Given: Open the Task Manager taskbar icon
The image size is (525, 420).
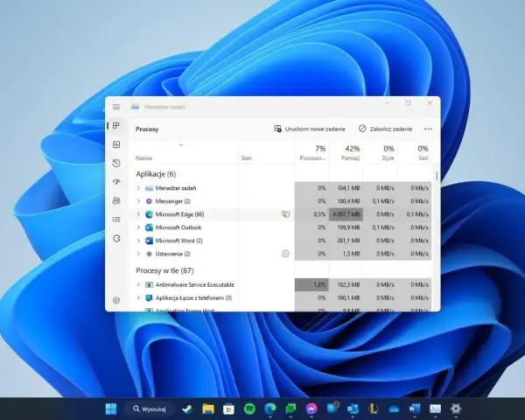Looking at the screenshot, I should [x=435, y=409].
